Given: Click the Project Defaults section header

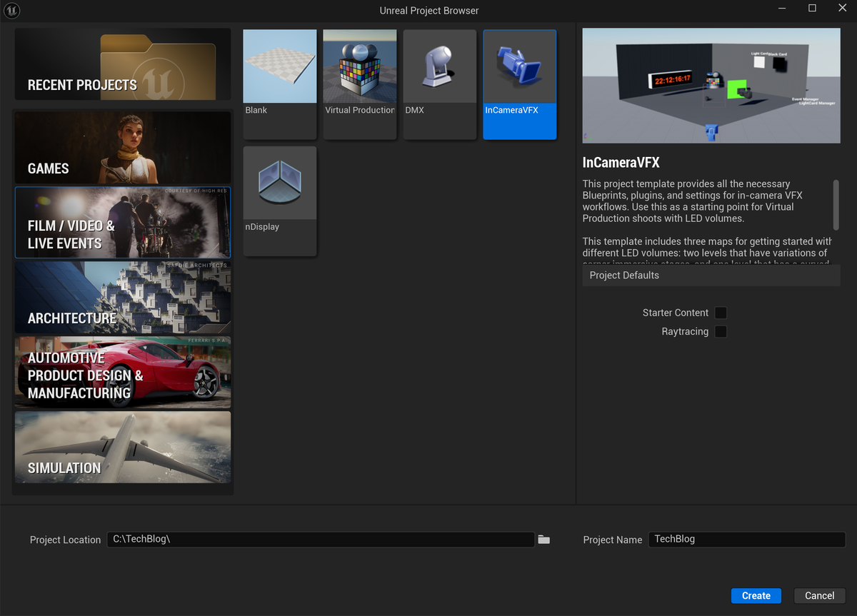Looking at the screenshot, I should 711,276.
